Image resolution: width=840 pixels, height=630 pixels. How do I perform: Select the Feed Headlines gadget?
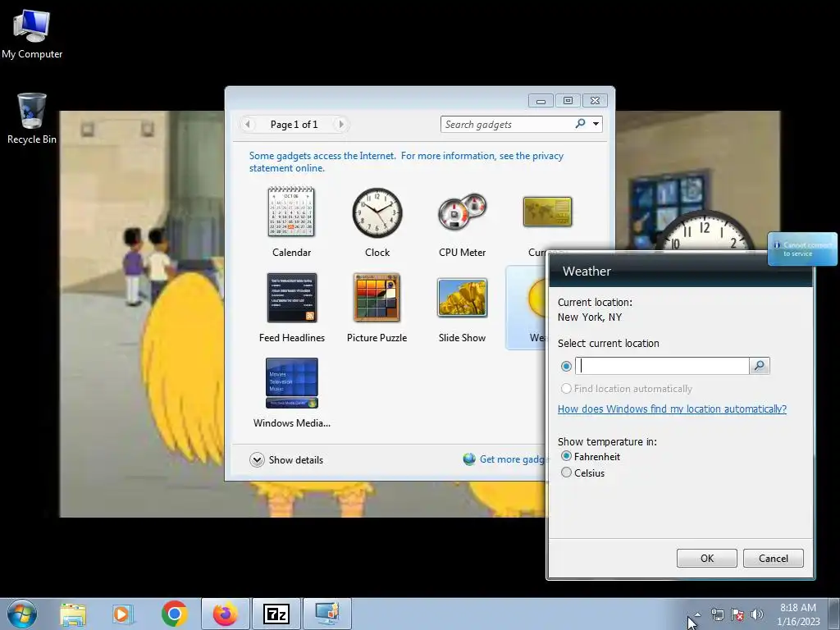[291, 298]
